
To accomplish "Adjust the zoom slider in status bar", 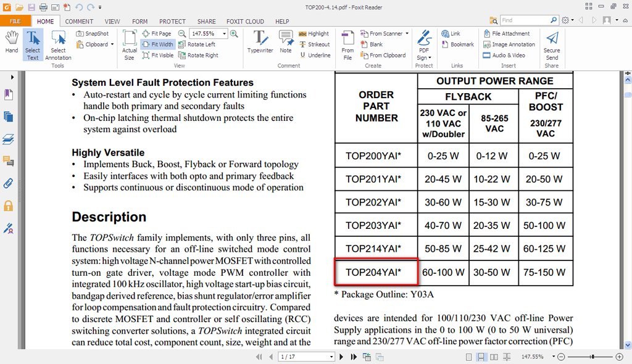I will click(x=592, y=357).
